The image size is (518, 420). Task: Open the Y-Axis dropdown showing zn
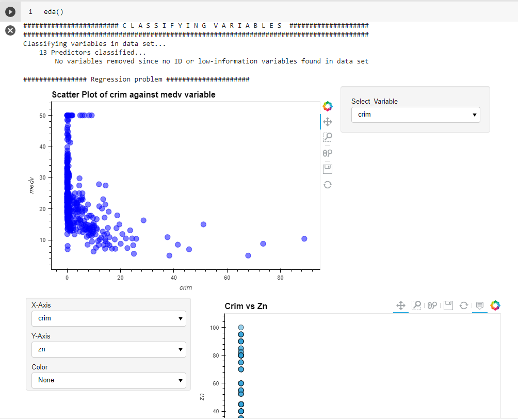[x=108, y=349]
